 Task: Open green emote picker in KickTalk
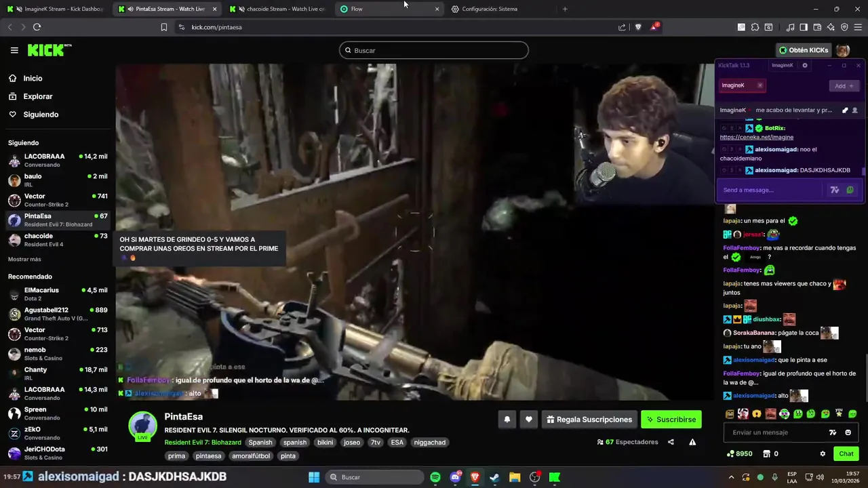[850, 190]
